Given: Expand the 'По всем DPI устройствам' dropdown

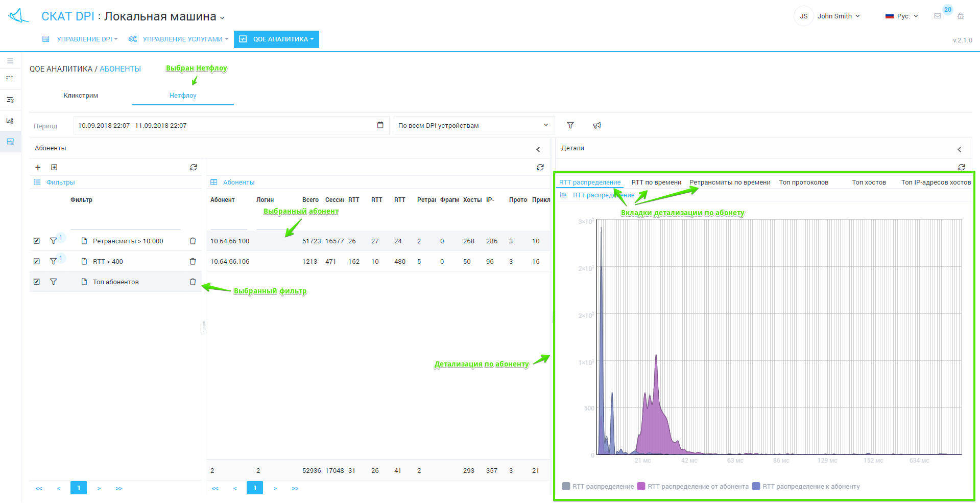Looking at the screenshot, I should point(473,125).
